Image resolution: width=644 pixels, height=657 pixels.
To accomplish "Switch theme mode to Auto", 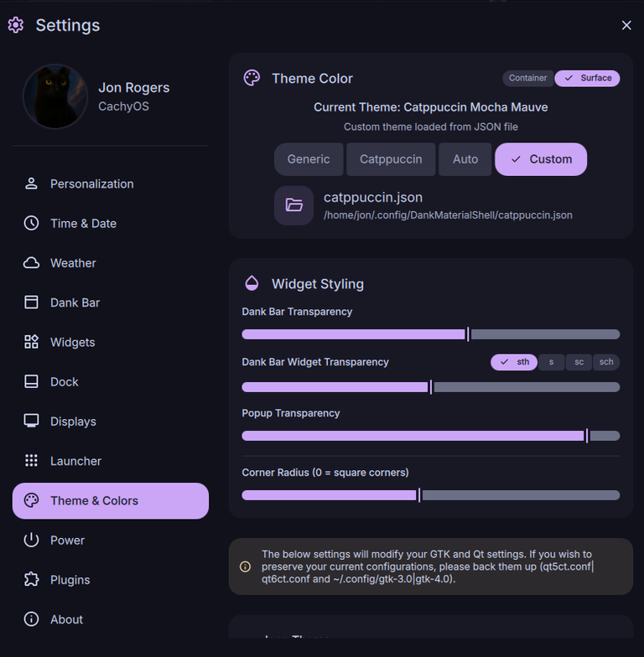I will (465, 159).
